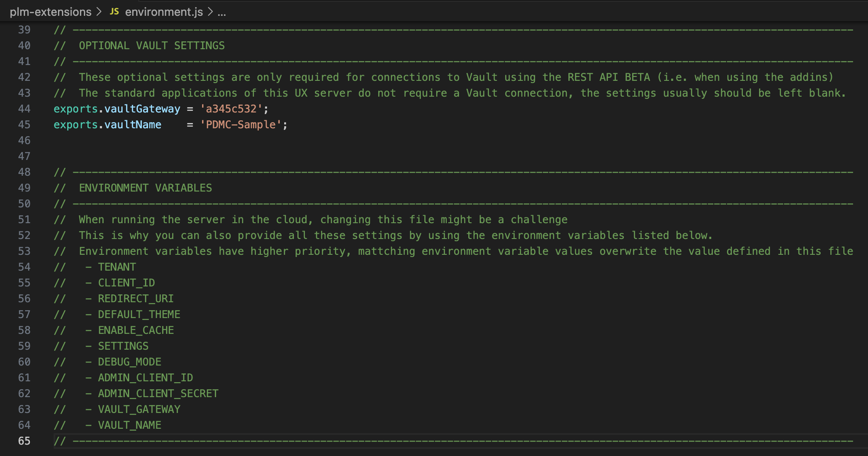Place cursor in the 'PDMC-Sample' string
The image size is (868, 456).
point(241,125)
